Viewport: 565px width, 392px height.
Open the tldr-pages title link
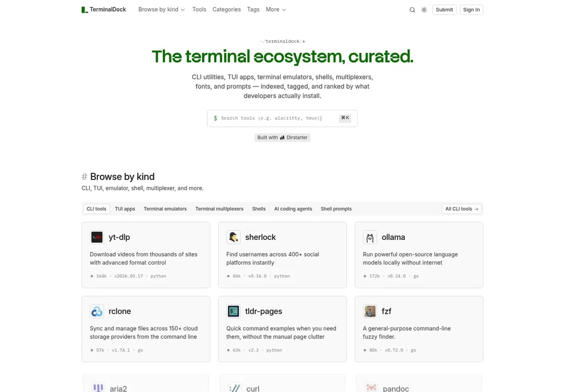263,312
